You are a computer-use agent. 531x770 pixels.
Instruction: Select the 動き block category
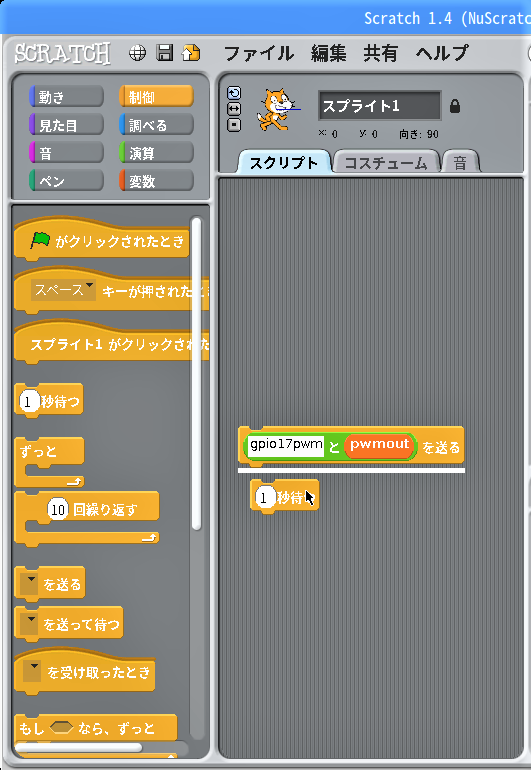point(66,97)
